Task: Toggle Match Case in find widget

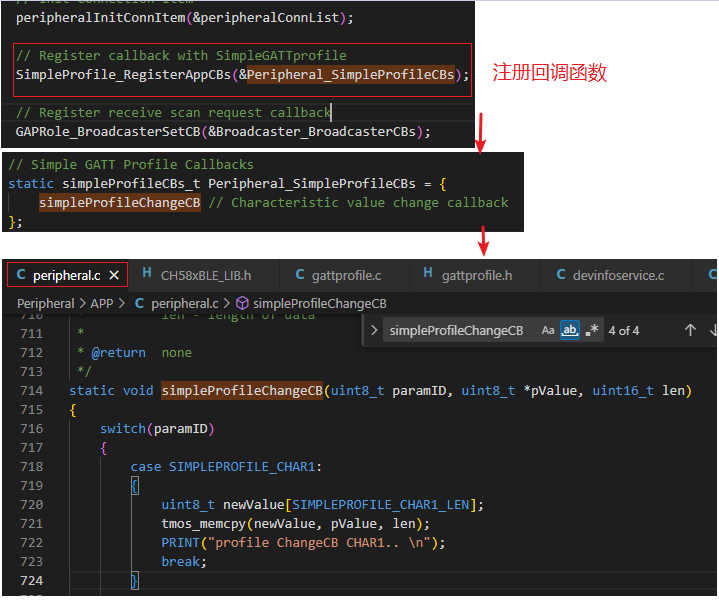Action: [548, 330]
